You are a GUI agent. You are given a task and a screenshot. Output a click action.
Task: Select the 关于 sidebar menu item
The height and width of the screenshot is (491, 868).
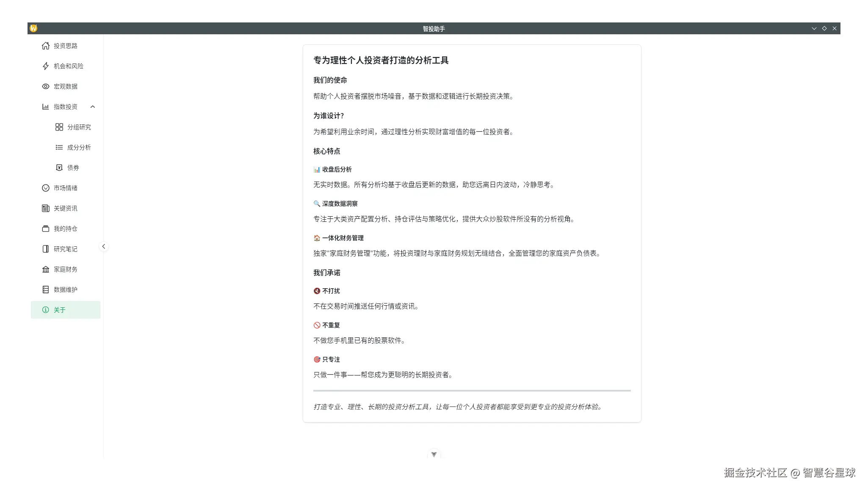tap(66, 309)
